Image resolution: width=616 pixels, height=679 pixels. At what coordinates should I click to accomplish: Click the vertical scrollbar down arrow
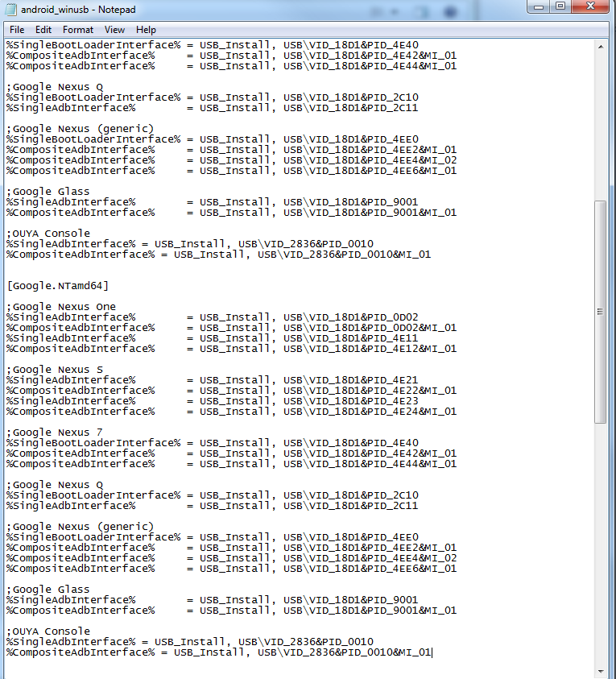600,671
